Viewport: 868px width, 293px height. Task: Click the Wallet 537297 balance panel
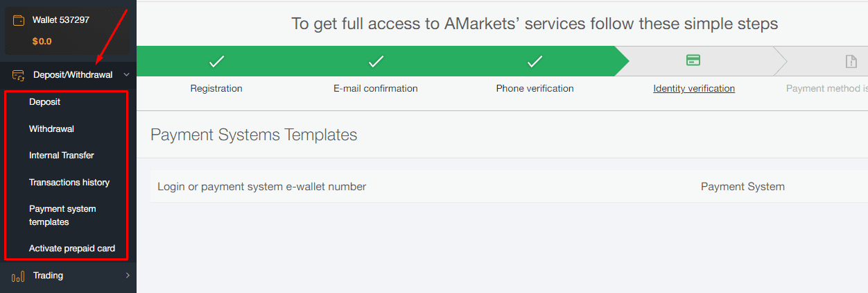(67, 31)
